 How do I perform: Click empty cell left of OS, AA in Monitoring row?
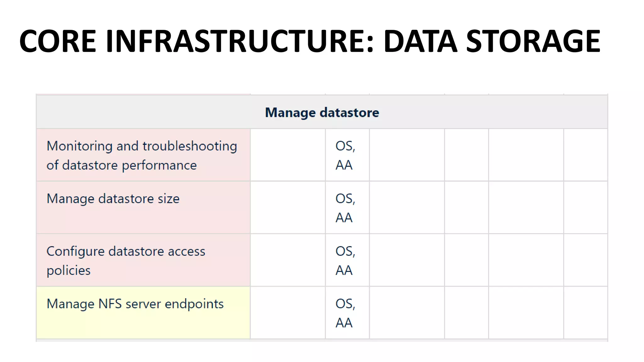coord(288,155)
